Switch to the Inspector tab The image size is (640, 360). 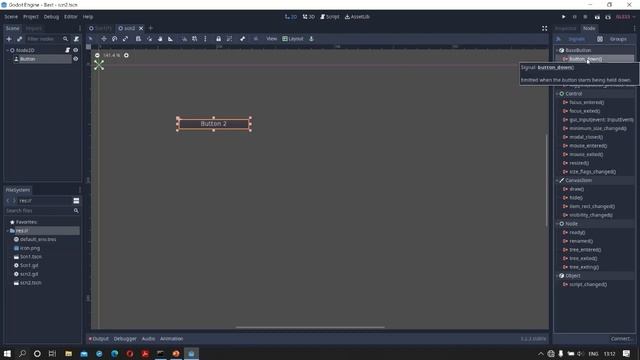point(565,28)
